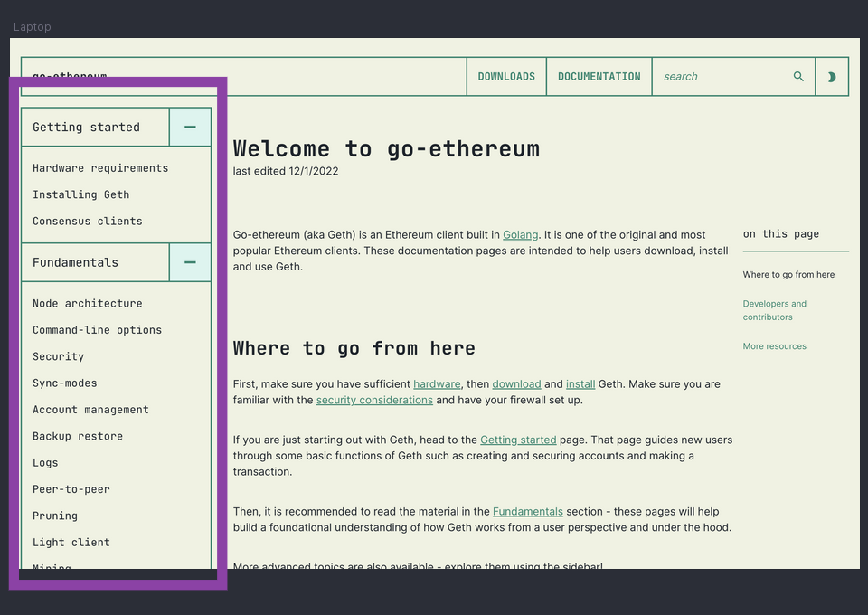Open Command-line options documentation
This screenshot has height=615, width=868.
[x=97, y=329]
